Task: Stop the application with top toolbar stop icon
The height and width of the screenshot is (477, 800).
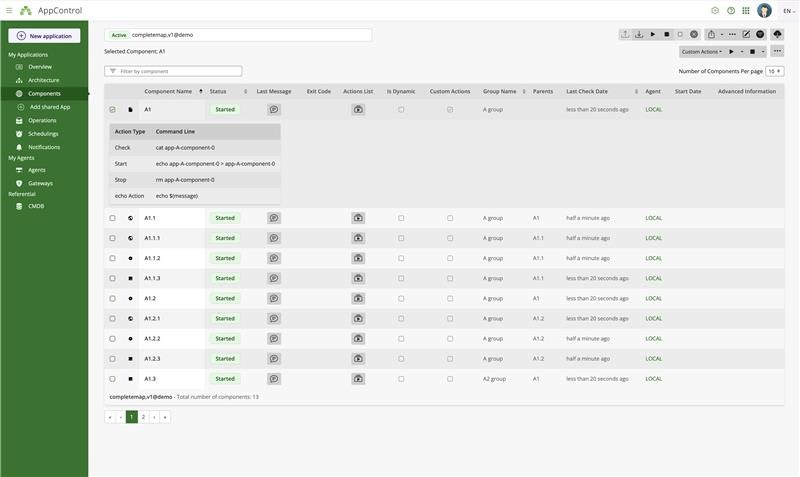Action: 666,34
